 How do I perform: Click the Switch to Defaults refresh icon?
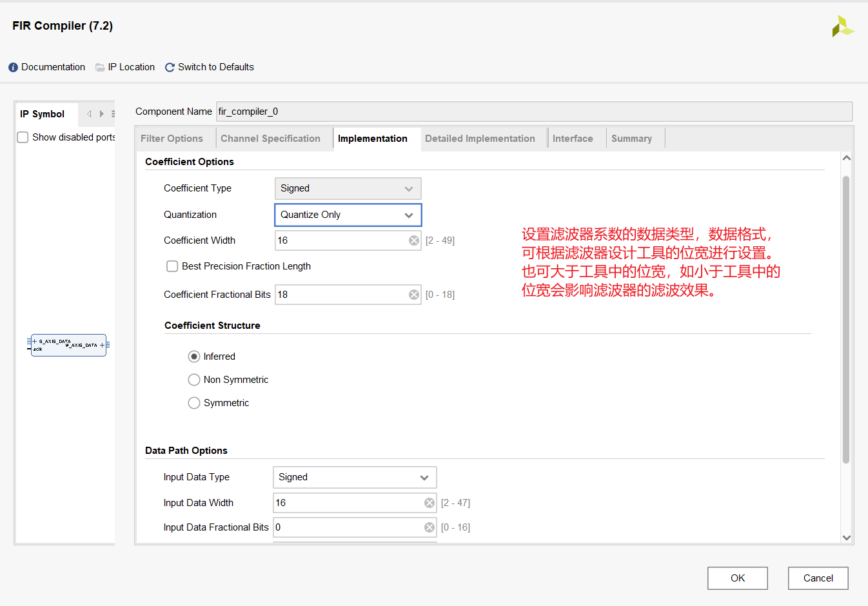[170, 68]
